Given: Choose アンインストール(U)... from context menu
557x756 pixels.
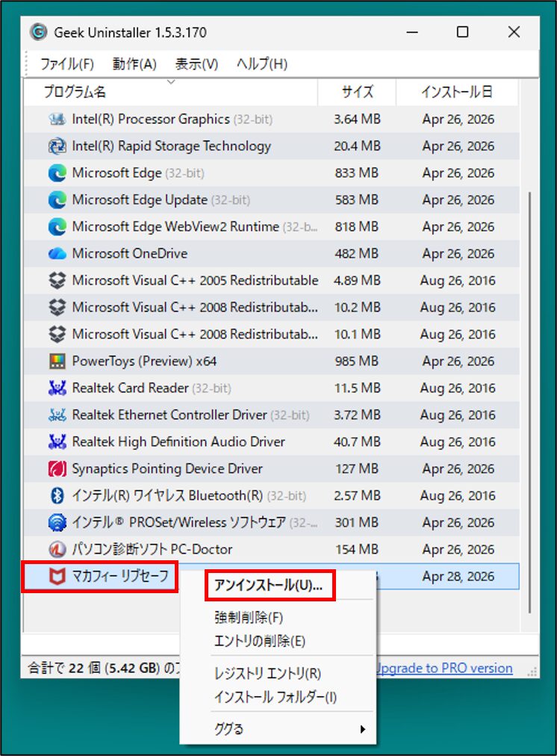Looking at the screenshot, I should (268, 586).
